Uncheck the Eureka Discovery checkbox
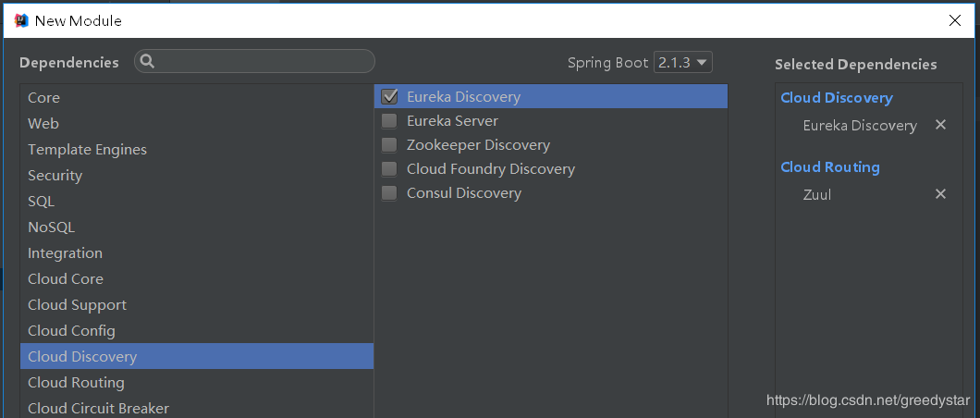This screenshot has height=418, width=980. coord(389,97)
